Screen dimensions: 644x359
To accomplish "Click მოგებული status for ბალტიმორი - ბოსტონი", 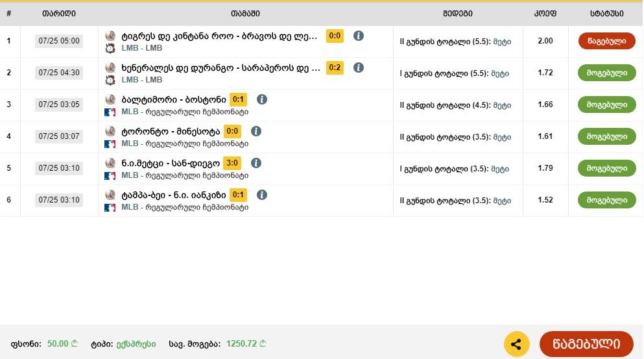I will pyautogui.click(x=606, y=105).
